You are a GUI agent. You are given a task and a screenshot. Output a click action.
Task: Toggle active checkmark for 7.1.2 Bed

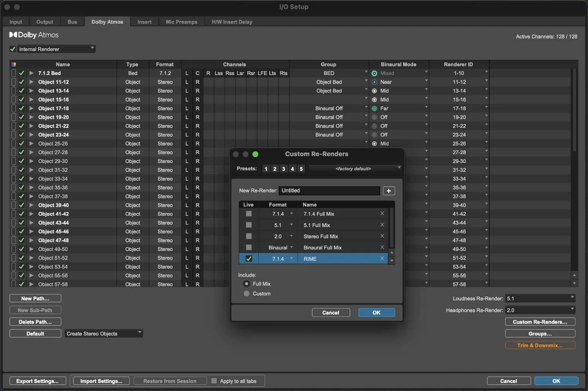tap(22, 73)
